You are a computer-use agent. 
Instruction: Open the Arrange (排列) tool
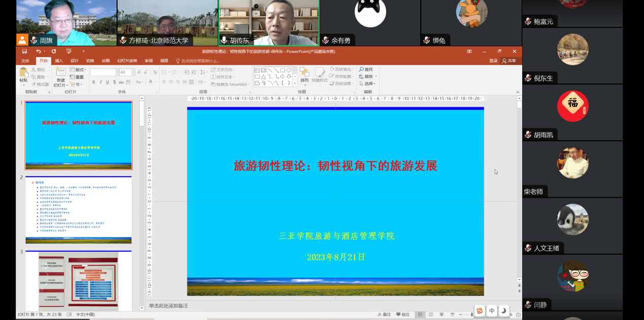[x=304, y=75]
